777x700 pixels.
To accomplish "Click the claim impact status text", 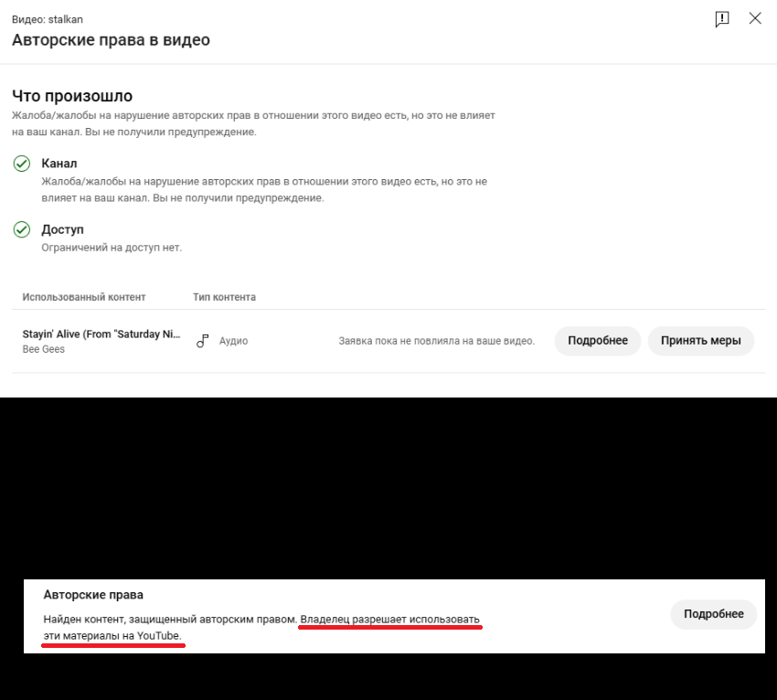I will coord(437,341).
